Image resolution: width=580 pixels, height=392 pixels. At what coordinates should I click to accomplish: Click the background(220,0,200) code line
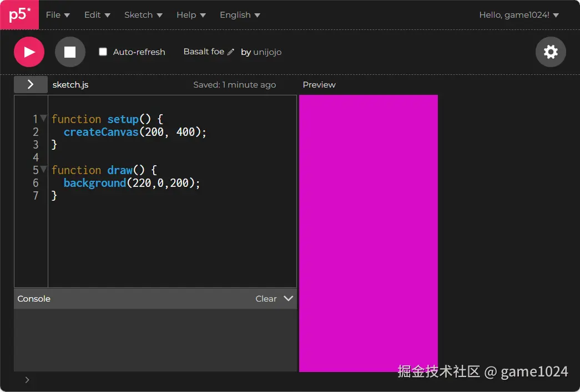click(132, 183)
